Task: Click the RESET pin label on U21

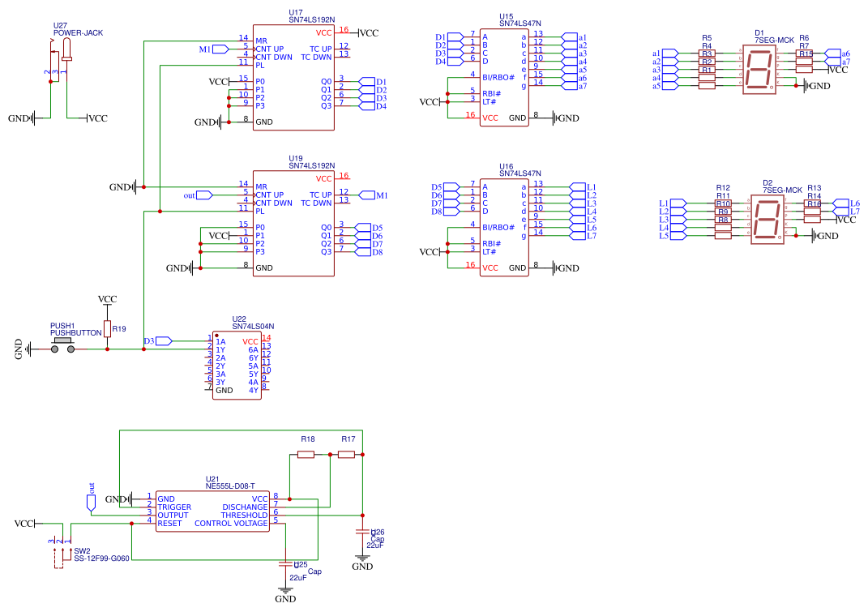Action: click(x=169, y=524)
